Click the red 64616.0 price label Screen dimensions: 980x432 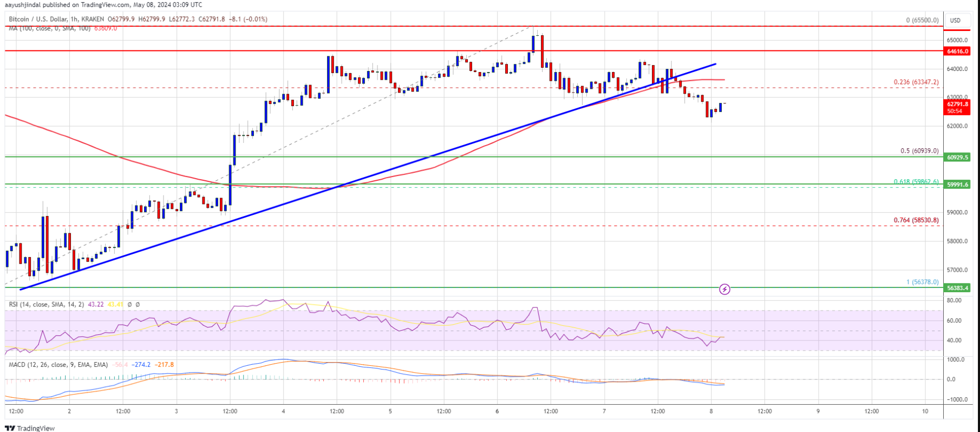(957, 52)
